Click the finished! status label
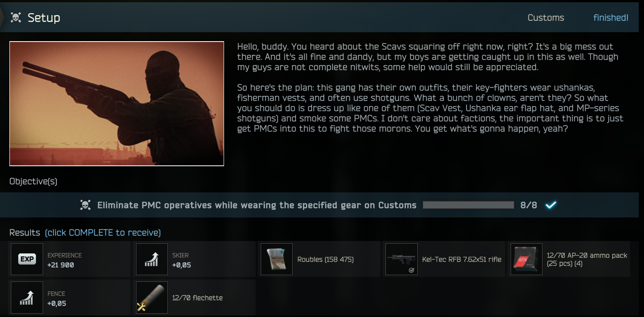This screenshot has height=317, width=644. [x=611, y=18]
